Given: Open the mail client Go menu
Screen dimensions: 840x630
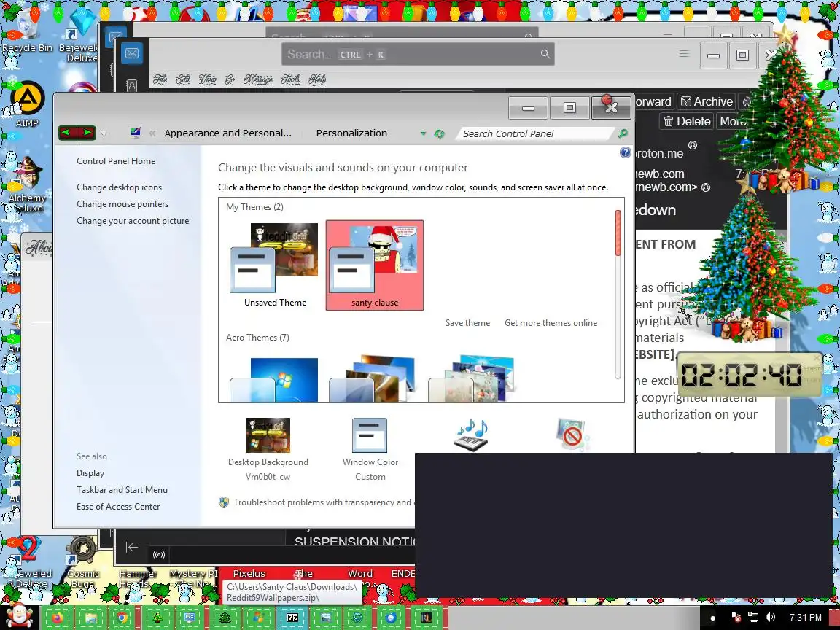Looking at the screenshot, I should point(230,79).
